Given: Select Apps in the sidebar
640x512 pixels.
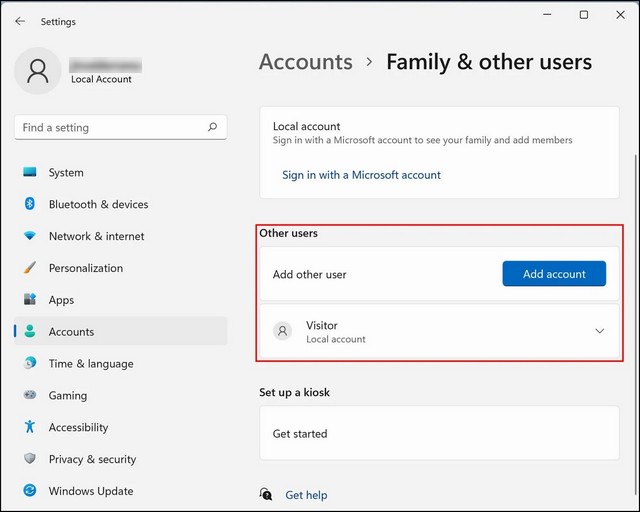Looking at the screenshot, I should tap(120, 300).
